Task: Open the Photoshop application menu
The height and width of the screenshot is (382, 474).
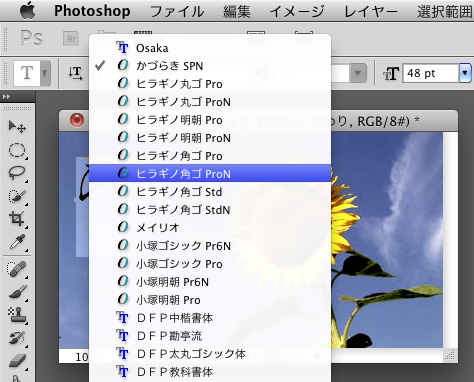Action: [92, 11]
